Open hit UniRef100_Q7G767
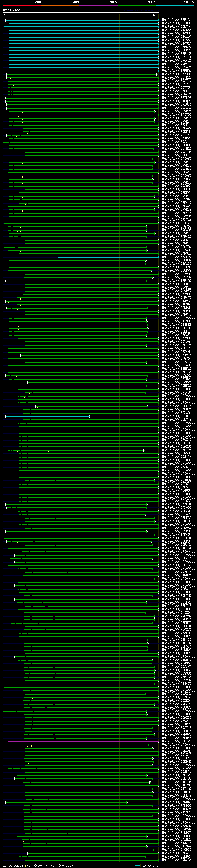 pyautogui.click(x=176, y=226)
